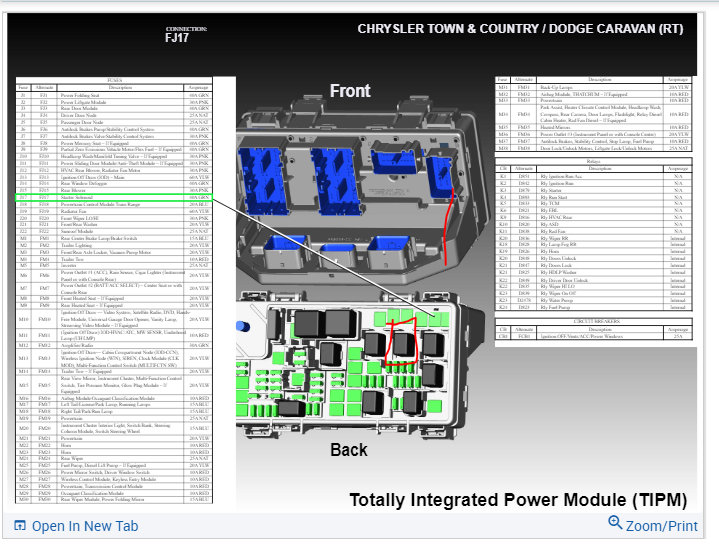Viewport: 719px width, 552px height.
Task: Click the Rly ASD relay row
Action: (x=593, y=225)
